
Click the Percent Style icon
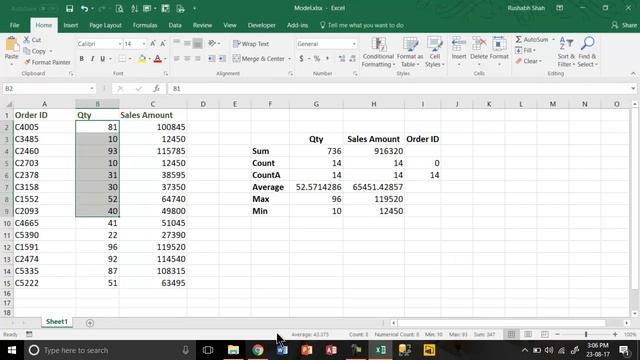[317, 59]
